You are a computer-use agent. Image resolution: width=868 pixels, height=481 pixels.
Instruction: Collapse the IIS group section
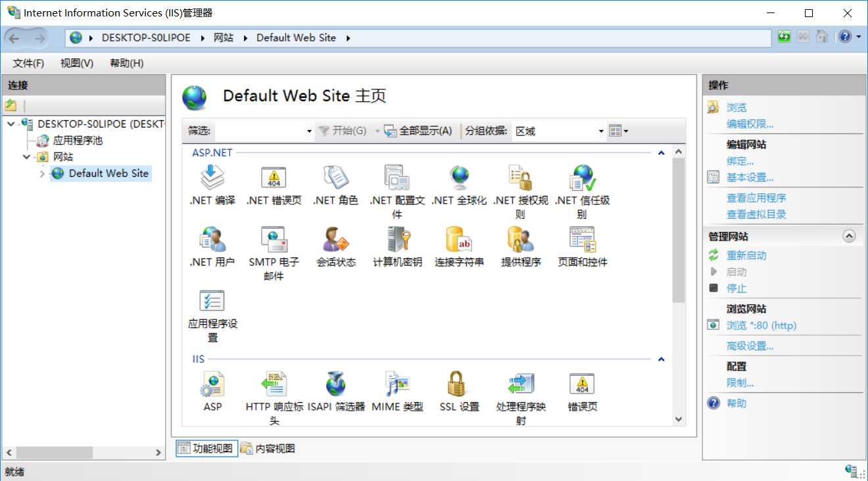(x=662, y=359)
